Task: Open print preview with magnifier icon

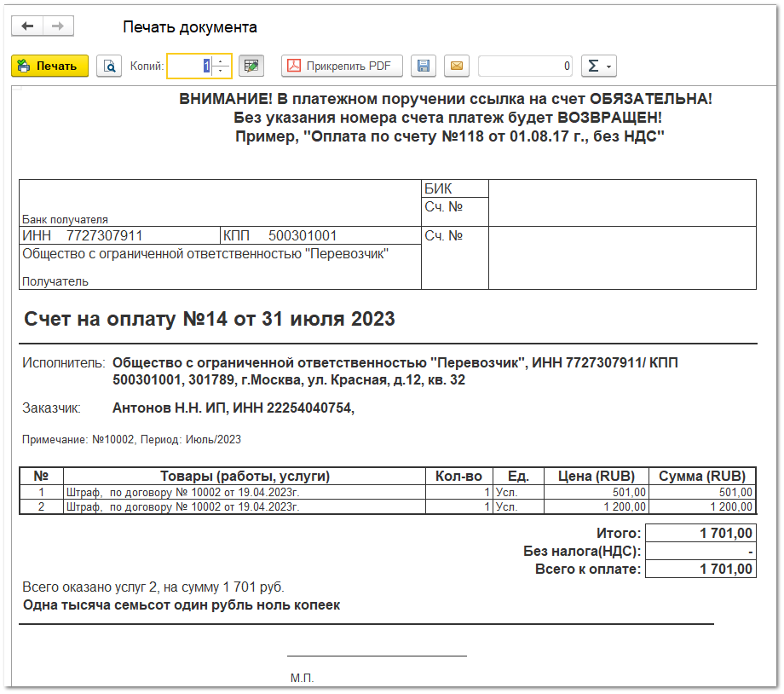Action: point(109,66)
